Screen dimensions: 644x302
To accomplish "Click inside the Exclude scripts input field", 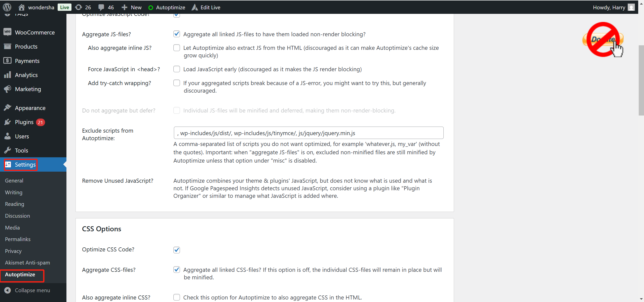I will 308,133.
